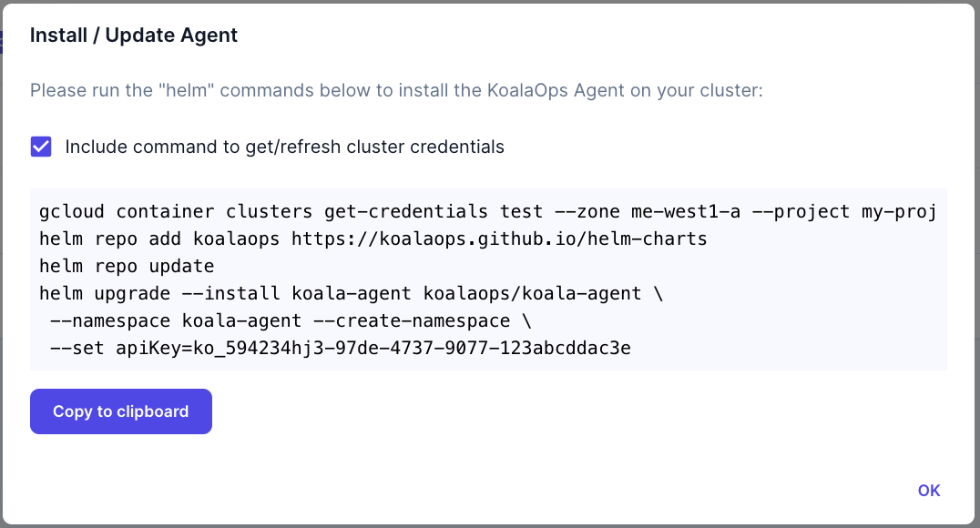Click the --set apiKey line
Image resolution: width=980 pixels, height=528 pixels.
pyautogui.click(x=341, y=348)
